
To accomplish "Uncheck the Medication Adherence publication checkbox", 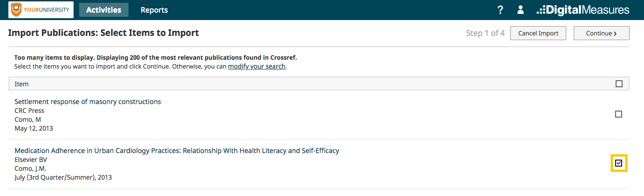I will click(619, 163).
